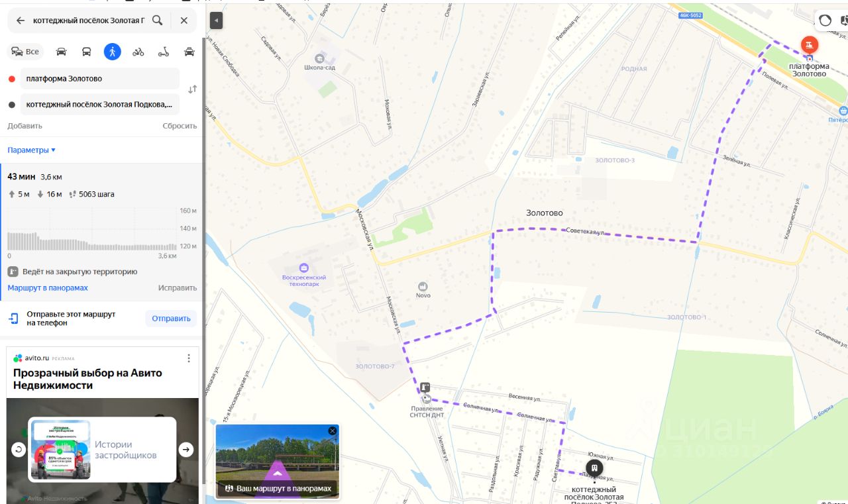Open the avito.ru ad options menu
This screenshot has height=504, width=848.
189,358
